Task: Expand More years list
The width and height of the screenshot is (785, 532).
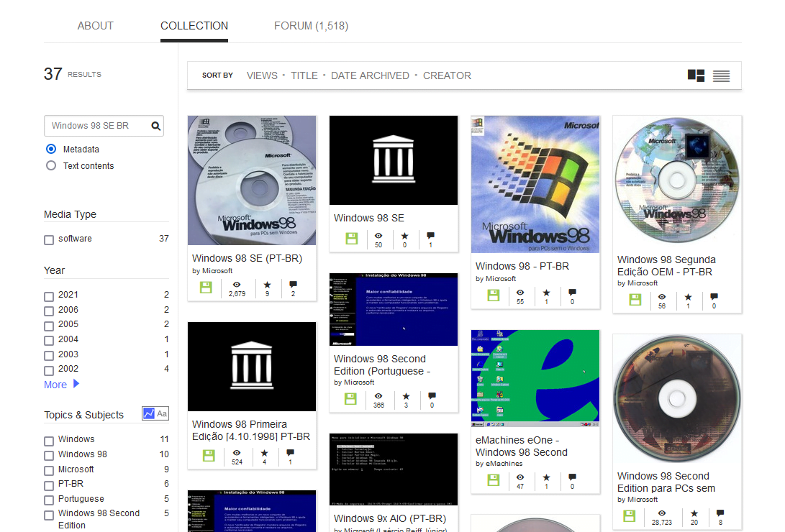Action: pyautogui.click(x=62, y=385)
